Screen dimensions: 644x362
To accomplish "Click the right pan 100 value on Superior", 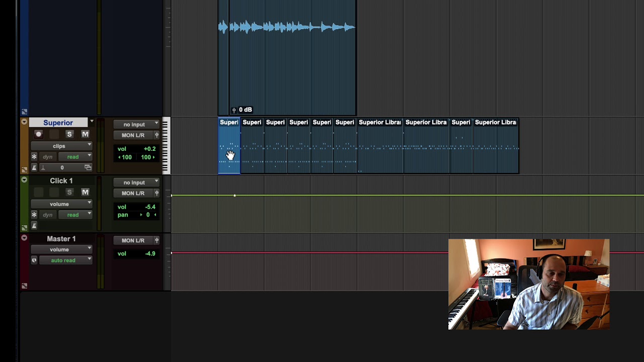I will (147, 157).
